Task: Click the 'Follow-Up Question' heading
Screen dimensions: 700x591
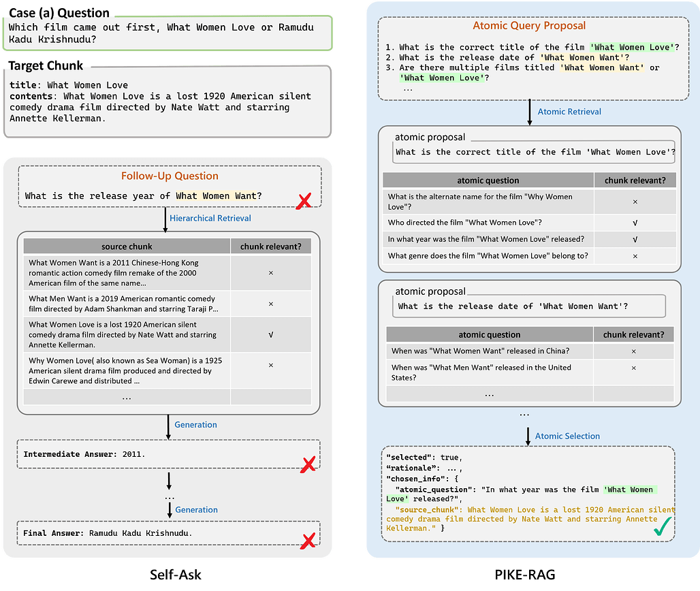Action: [170, 176]
